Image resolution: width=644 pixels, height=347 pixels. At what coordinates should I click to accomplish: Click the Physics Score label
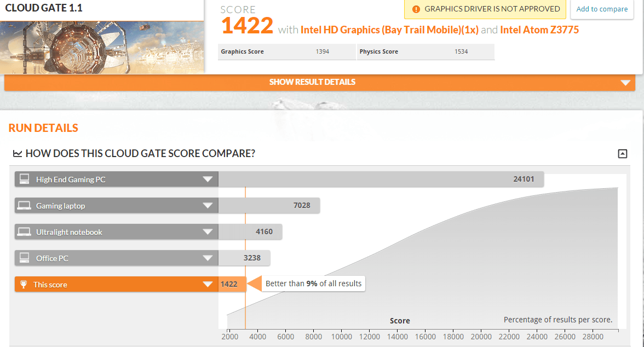(x=379, y=52)
